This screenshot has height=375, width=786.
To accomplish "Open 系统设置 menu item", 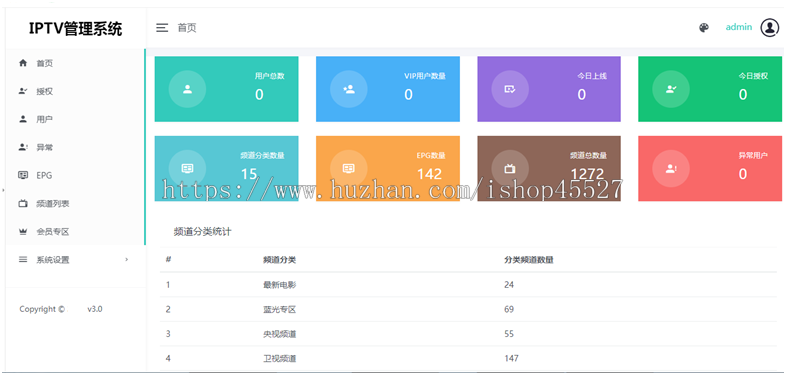I will (75, 260).
